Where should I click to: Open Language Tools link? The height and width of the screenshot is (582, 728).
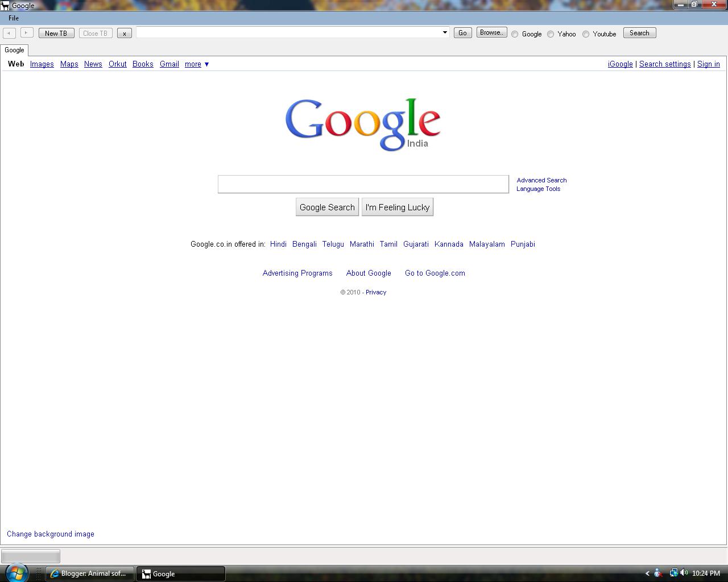point(538,189)
